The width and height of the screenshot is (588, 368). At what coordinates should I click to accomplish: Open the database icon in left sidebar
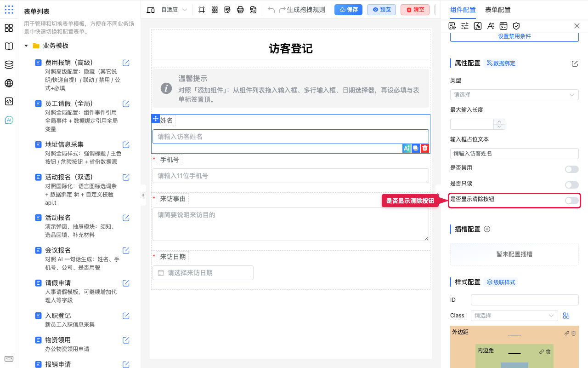9,65
